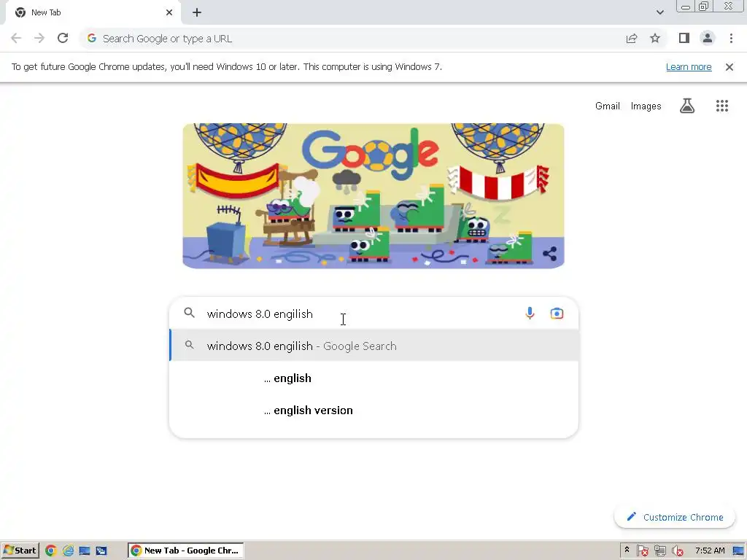Click the Google Doodle image
Screen dimensions: 747x560
373,195
